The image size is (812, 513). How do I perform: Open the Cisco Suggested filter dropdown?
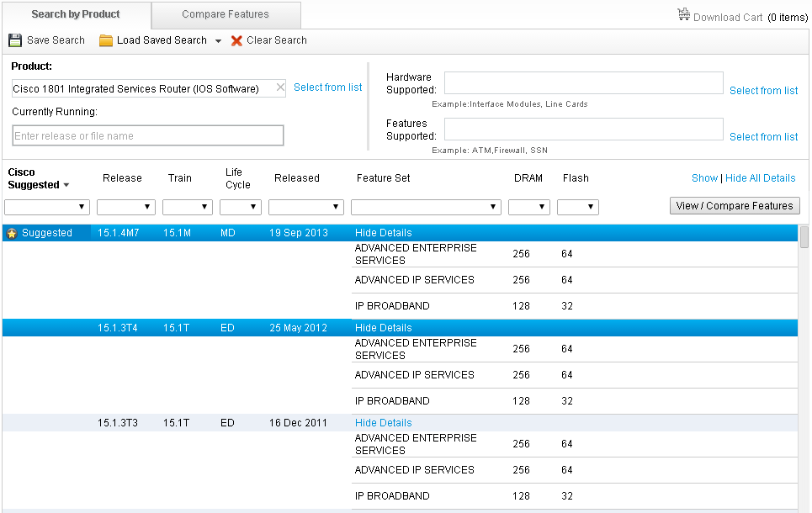pos(47,207)
